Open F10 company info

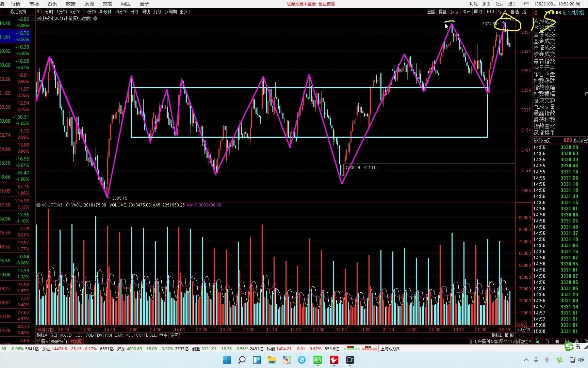pos(490,12)
